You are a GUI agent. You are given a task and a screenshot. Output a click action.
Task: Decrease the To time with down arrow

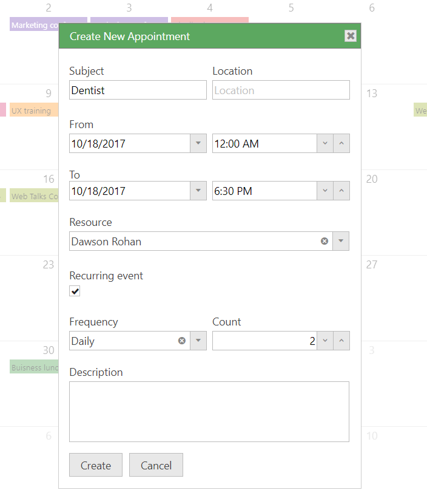click(x=325, y=191)
